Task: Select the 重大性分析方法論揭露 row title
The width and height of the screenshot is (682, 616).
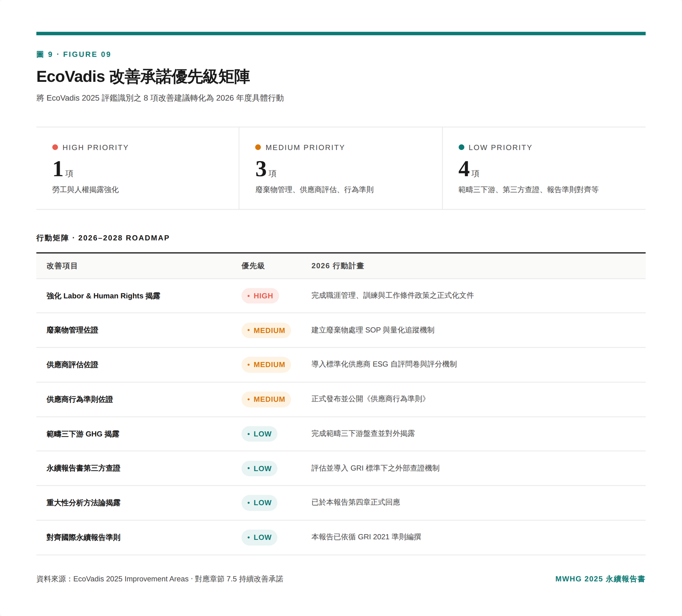Action: pyautogui.click(x=83, y=503)
